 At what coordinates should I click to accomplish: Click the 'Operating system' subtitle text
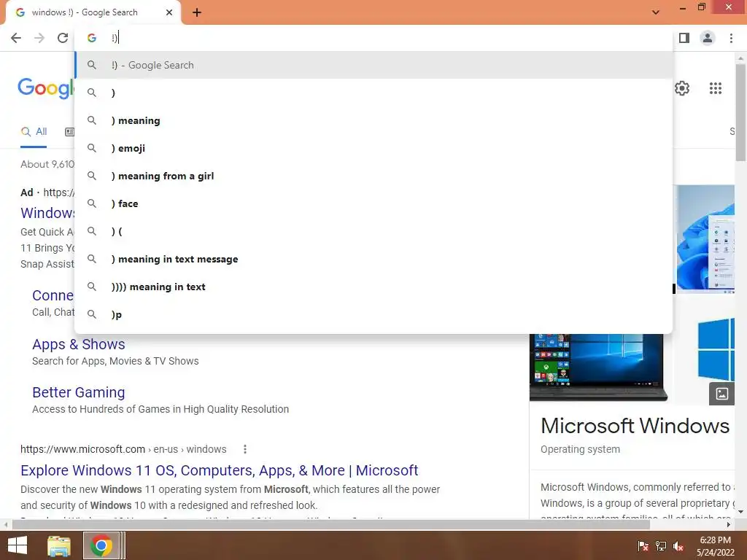click(580, 449)
